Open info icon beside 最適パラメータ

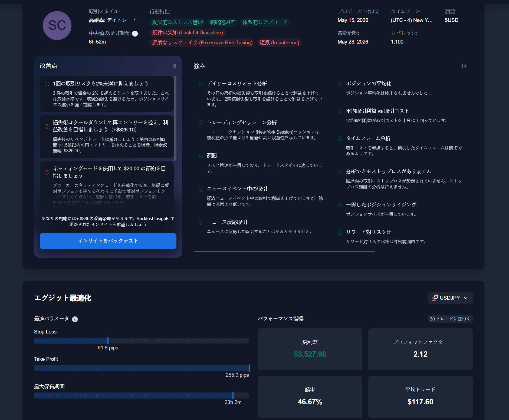point(75,319)
